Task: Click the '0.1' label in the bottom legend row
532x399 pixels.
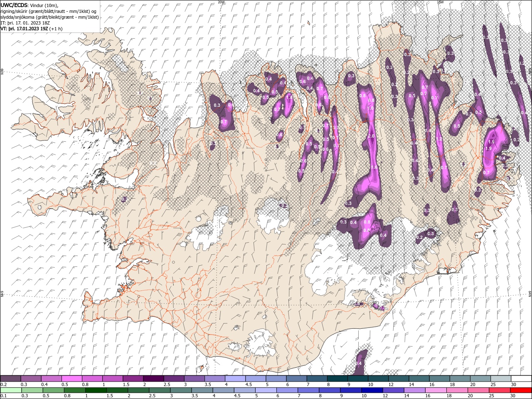Action: 3,396
